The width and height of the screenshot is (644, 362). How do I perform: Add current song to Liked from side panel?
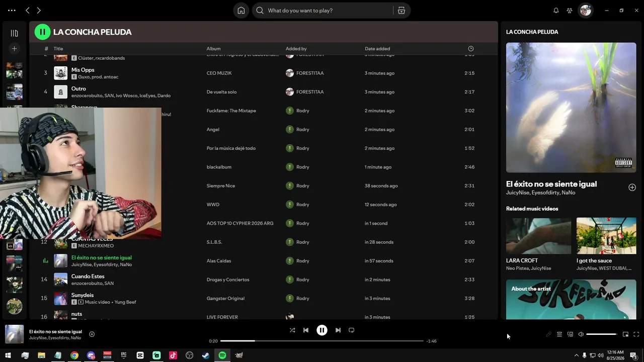tap(632, 188)
